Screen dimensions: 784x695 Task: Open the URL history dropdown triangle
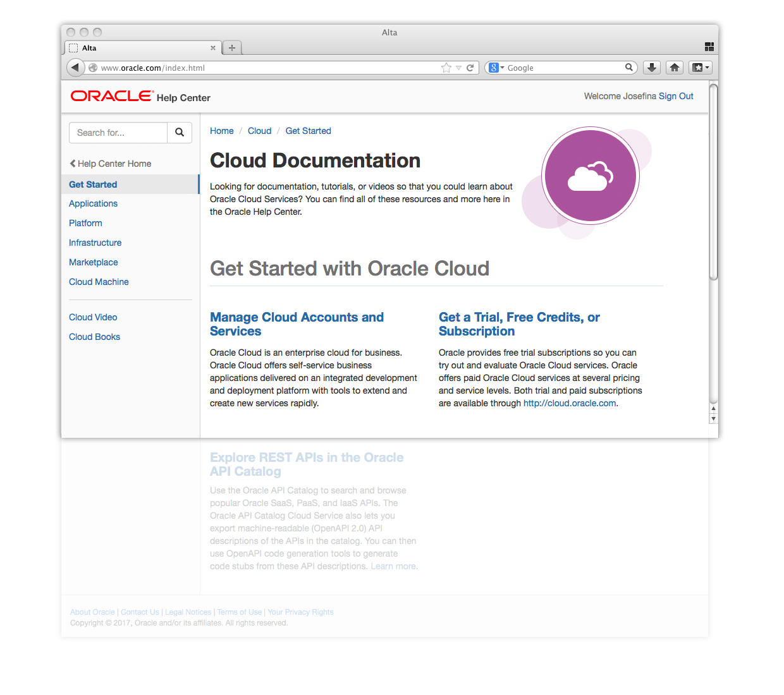pos(459,68)
